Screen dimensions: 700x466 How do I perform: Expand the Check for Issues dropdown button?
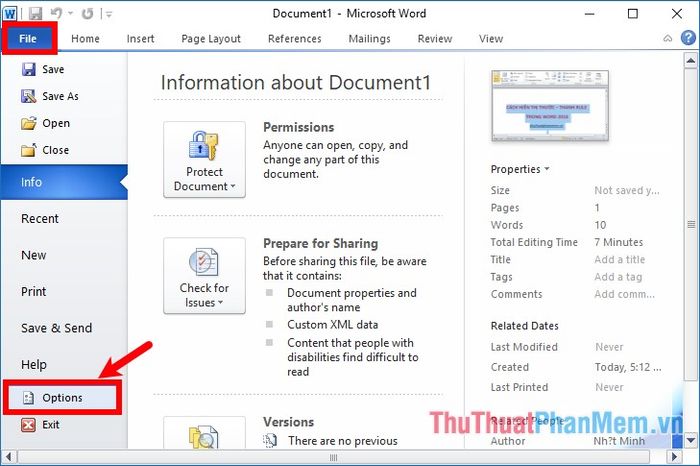[x=204, y=275]
